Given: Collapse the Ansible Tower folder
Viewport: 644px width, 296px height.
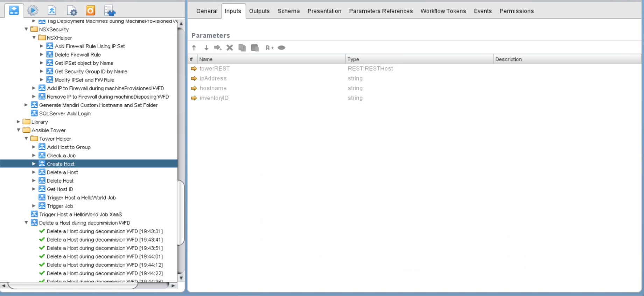Looking at the screenshot, I should point(19,130).
